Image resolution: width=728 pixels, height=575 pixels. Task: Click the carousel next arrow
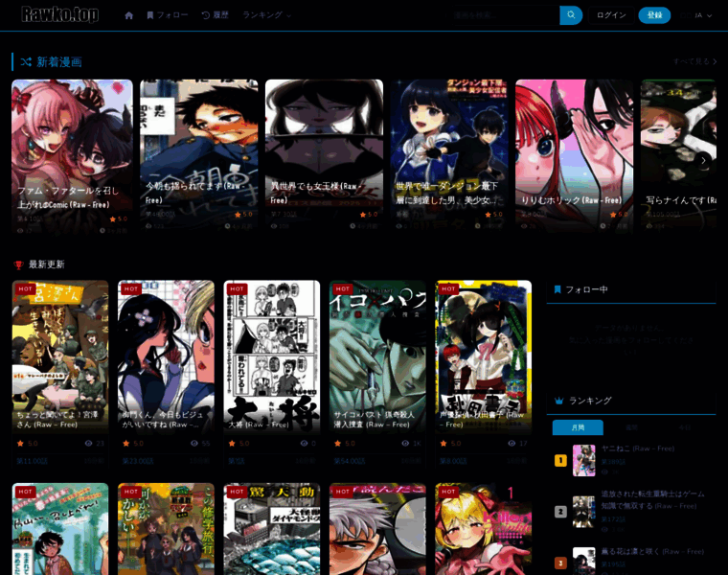point(703,161)
